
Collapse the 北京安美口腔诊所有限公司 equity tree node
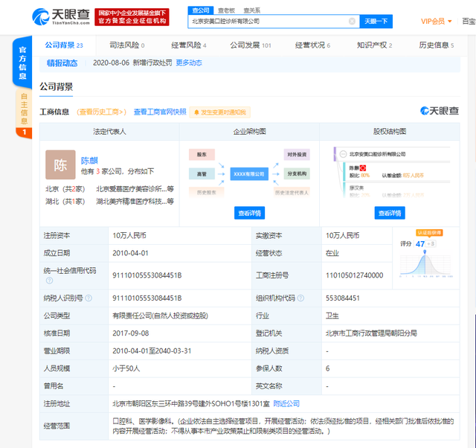[x=343, y=154]
